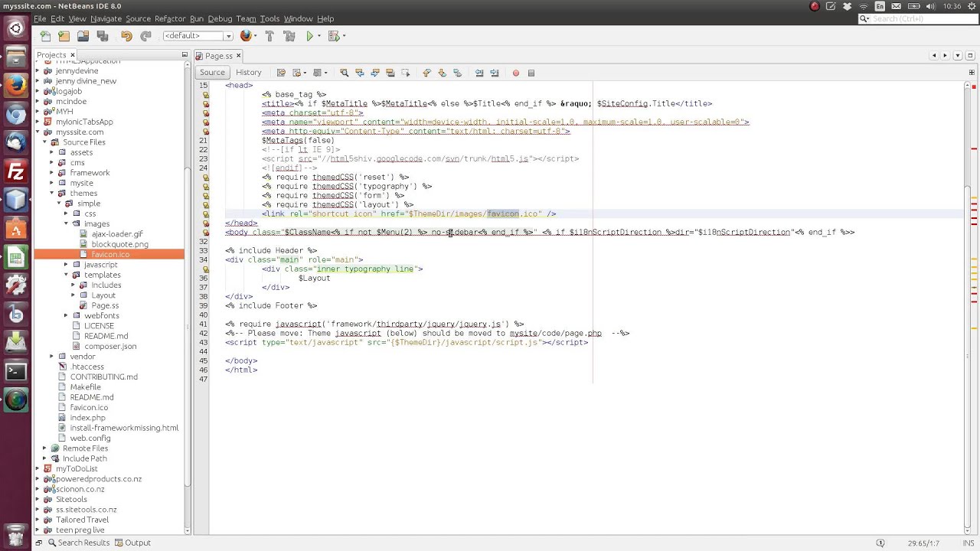Select ajax-loader.gif in the project tree

tap(117, 234)
